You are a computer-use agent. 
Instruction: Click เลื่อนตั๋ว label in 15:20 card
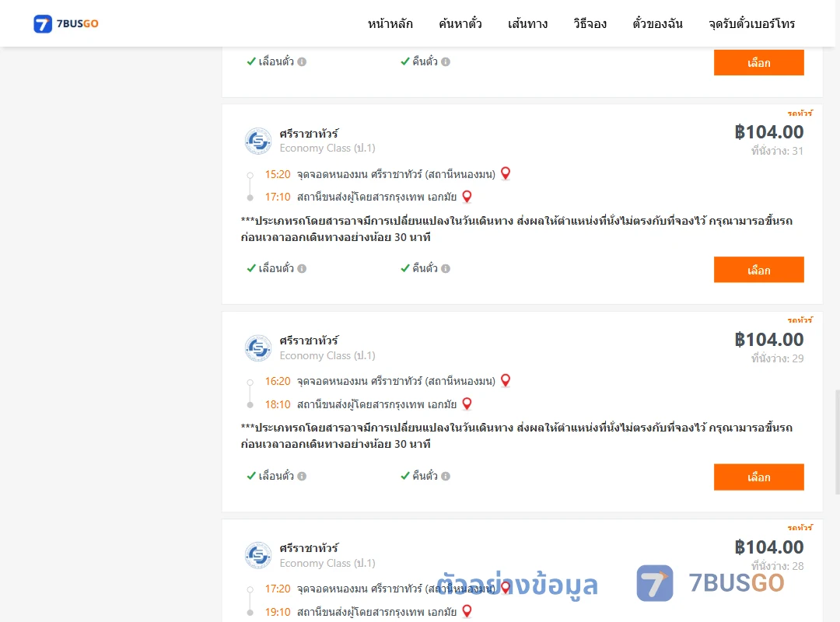pyautogui.click(x=276, y=268)
